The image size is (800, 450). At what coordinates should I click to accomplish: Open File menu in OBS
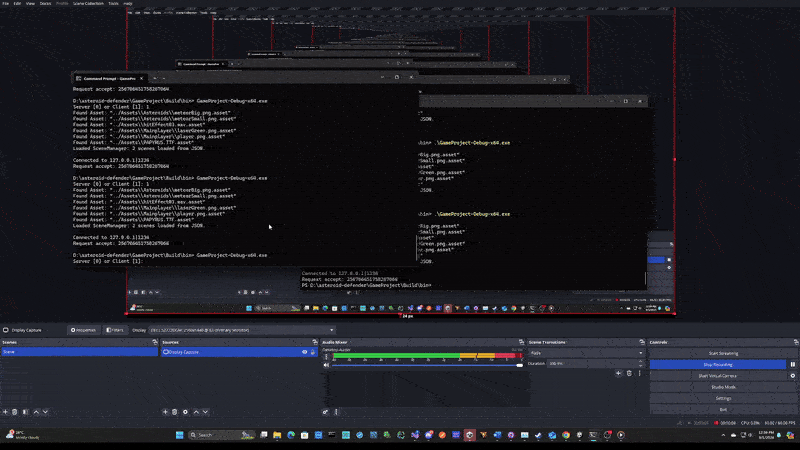tap(6, 3)
